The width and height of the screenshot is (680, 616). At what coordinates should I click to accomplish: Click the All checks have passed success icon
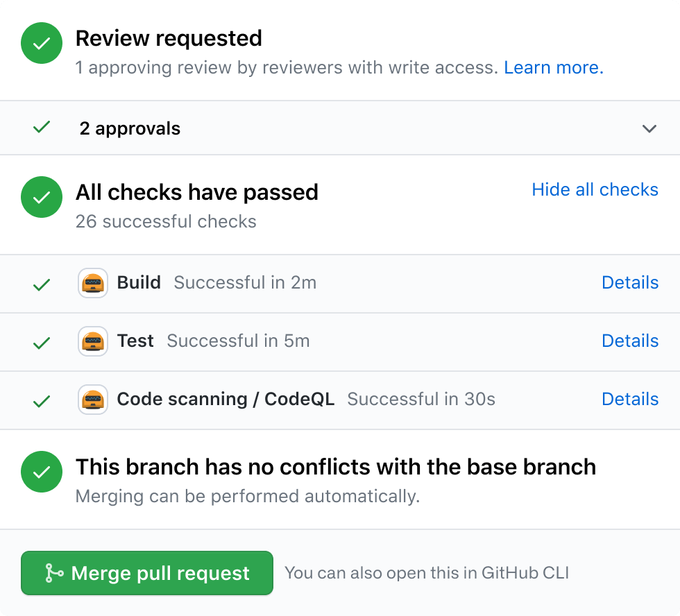[42, 197]
